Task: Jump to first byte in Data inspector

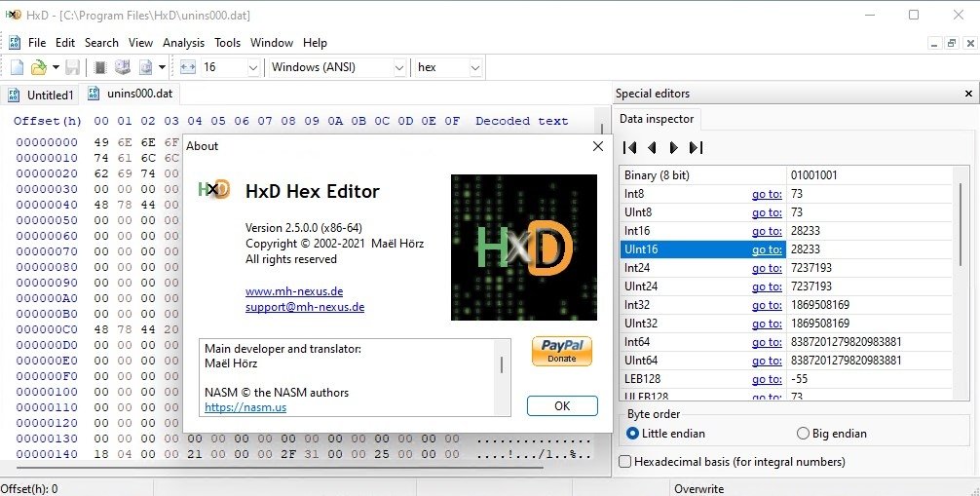Action: click(630, 147)
